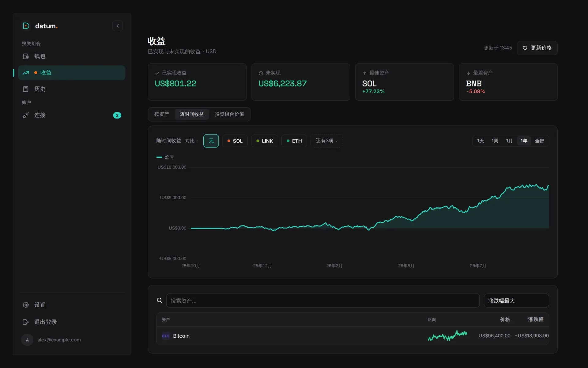Toggle LINK comparison chip
This screenshot has height=368, width=588.
265,141
